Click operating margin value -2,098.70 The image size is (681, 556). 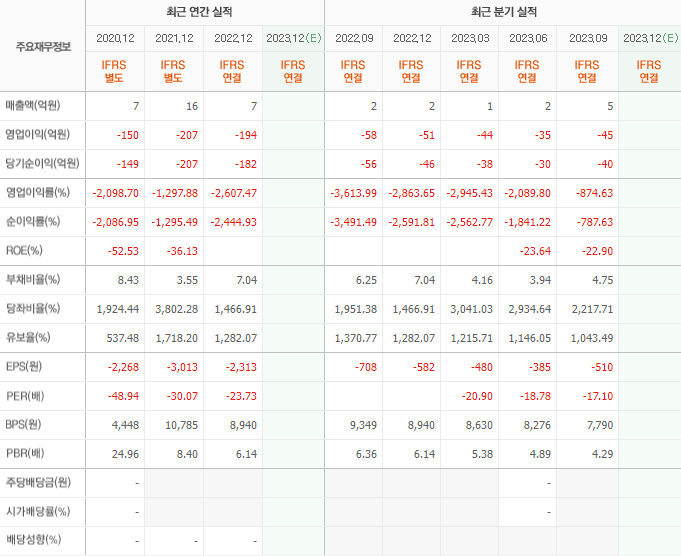coord(116,193)
